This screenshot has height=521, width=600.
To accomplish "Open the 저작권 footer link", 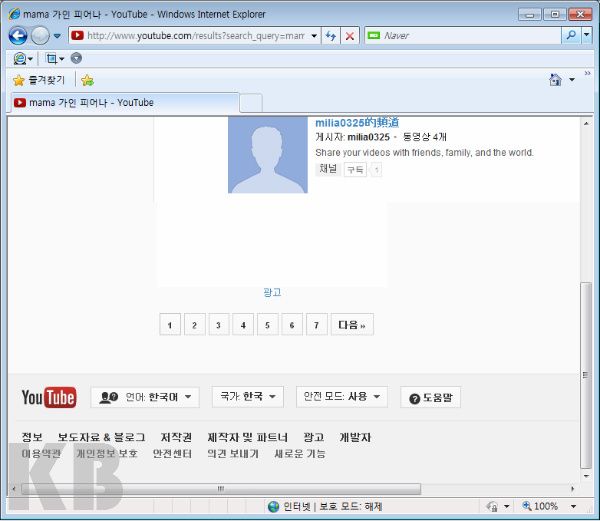I will pos(176,437).
